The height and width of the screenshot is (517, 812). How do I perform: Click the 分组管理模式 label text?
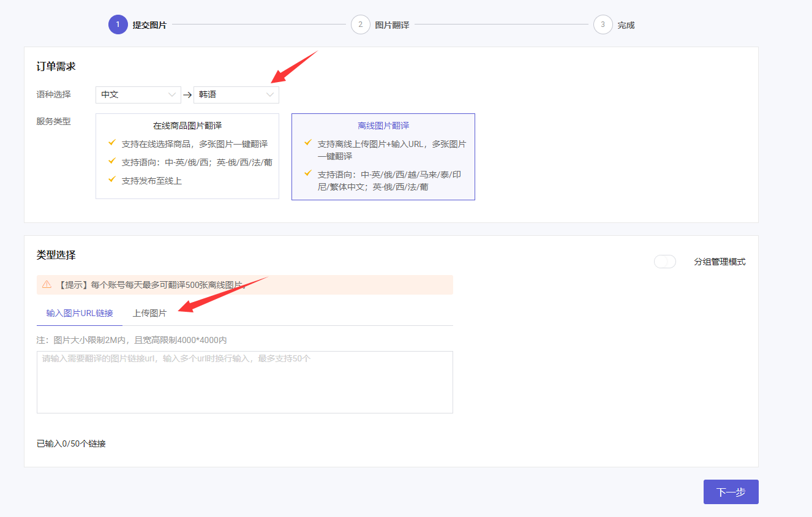(x=720, y=262)
